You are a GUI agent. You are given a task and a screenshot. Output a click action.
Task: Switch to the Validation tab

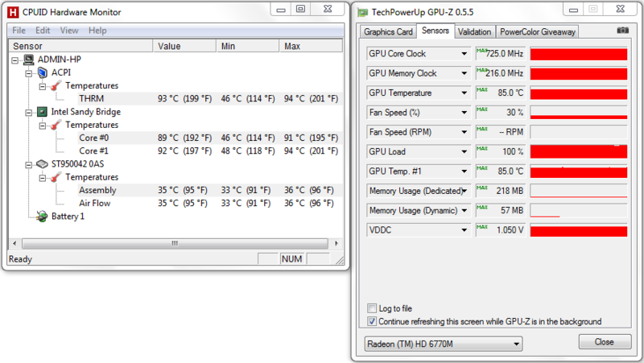474,31
